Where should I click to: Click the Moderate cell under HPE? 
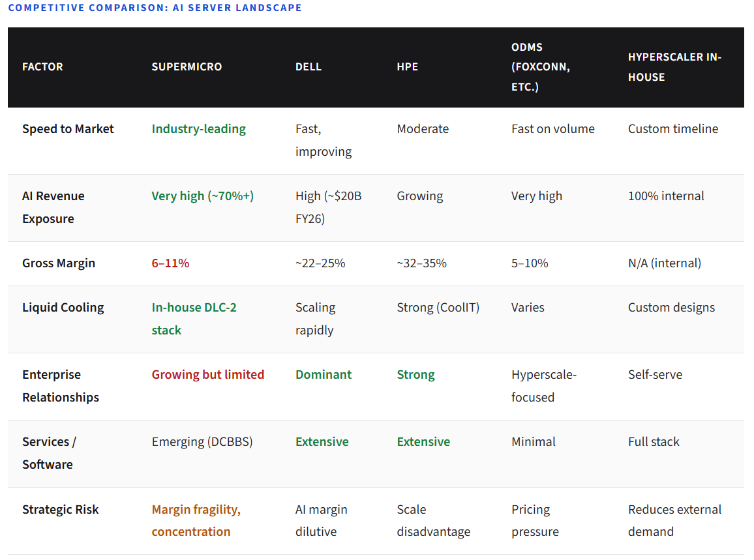tap(423, 129)
